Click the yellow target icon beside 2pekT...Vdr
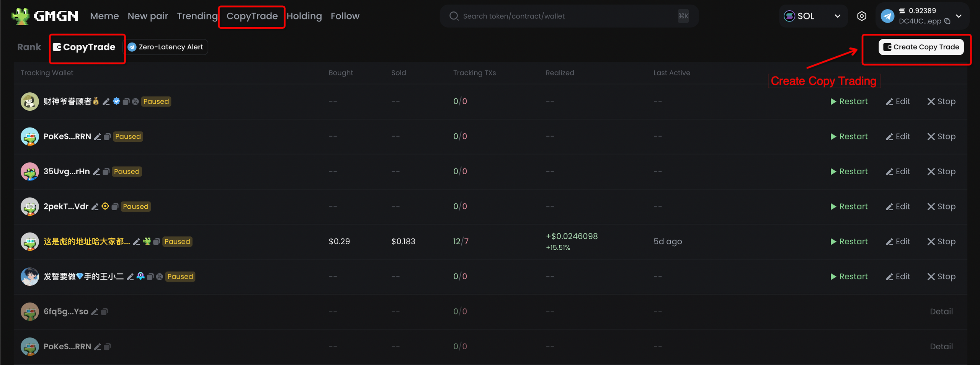 pos(105,206)
